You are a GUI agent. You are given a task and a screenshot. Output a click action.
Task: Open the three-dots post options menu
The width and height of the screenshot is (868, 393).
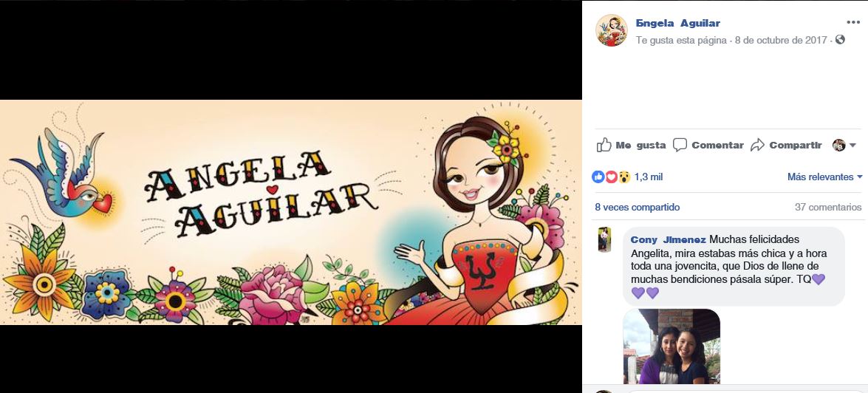click(x=853, y=22)
